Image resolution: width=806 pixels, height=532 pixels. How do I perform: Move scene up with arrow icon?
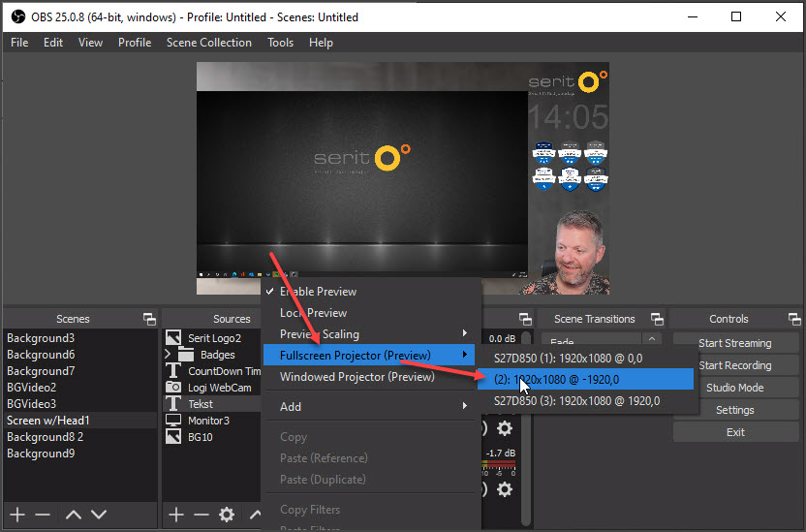[73, 514]
